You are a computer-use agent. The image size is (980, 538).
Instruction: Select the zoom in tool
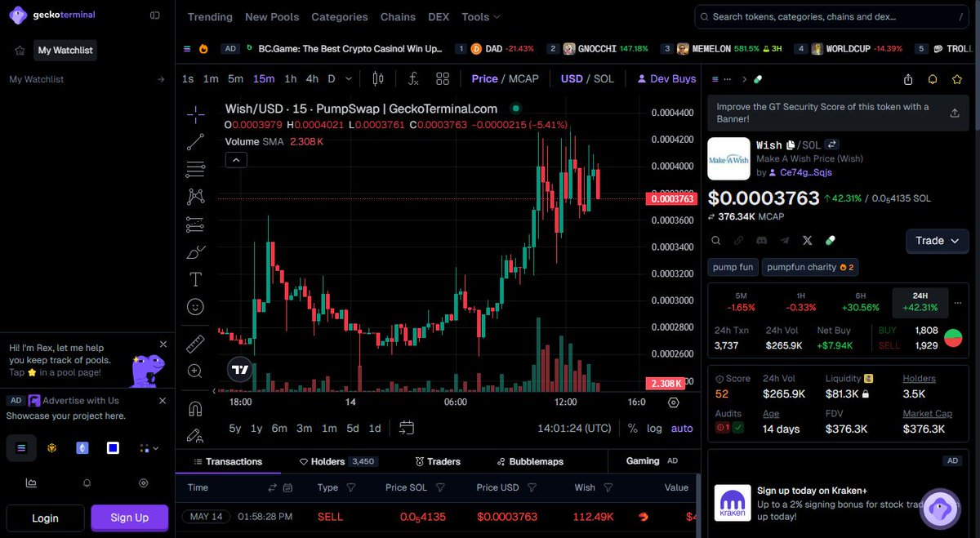click(195, 371)
